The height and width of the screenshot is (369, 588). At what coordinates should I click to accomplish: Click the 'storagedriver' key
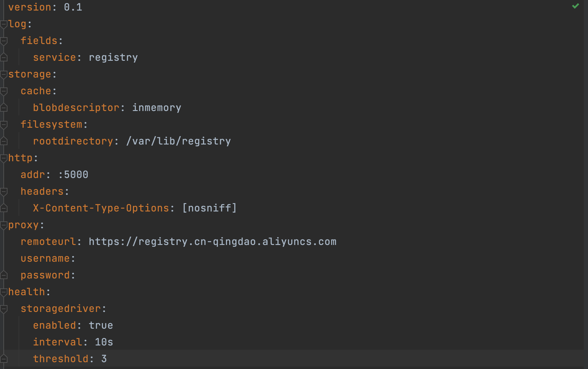coord(61,309)
